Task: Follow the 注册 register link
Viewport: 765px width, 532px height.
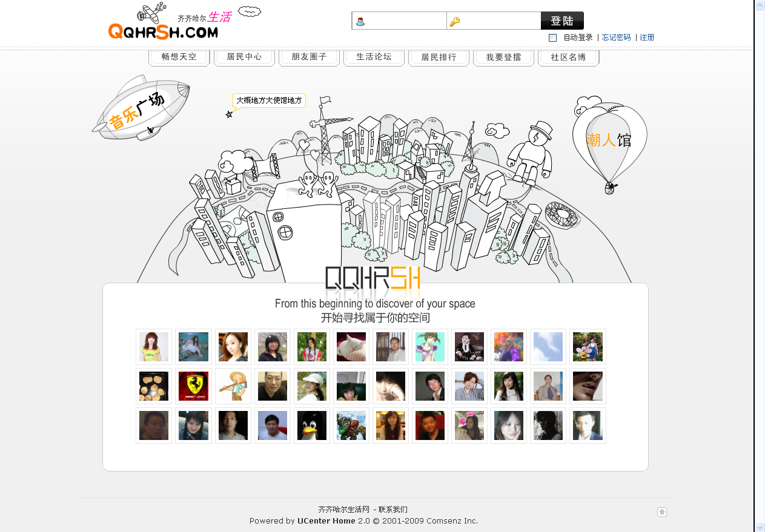Action: tap(647, 38)
